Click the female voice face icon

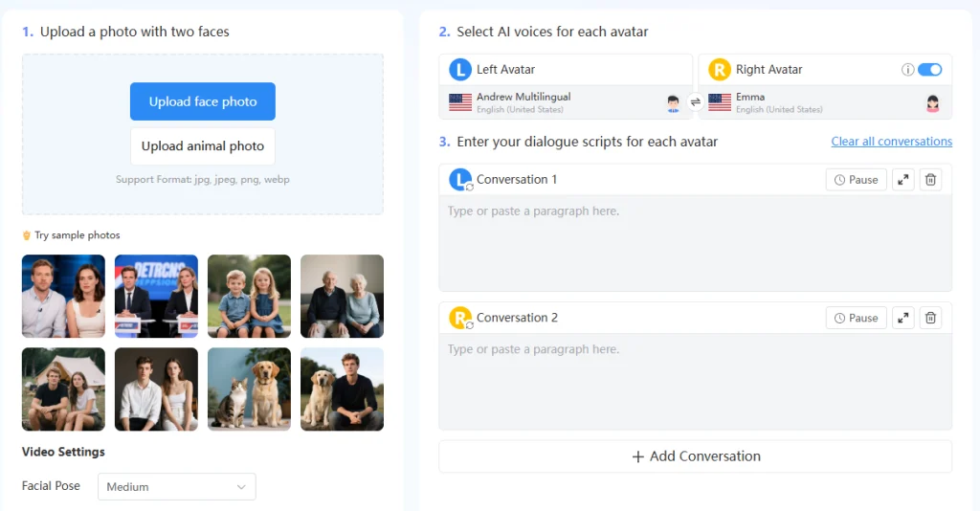tap(932, 103)
